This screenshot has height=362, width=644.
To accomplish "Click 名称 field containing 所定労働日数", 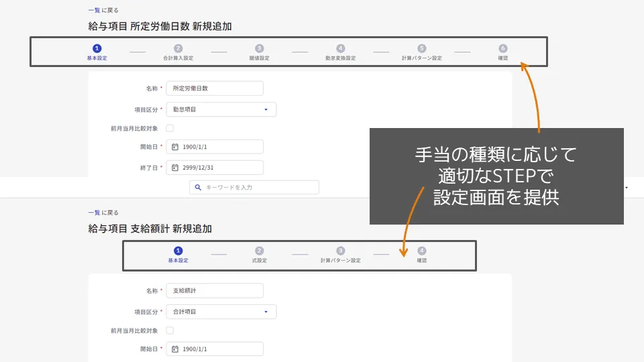I will tap(215, 88).
